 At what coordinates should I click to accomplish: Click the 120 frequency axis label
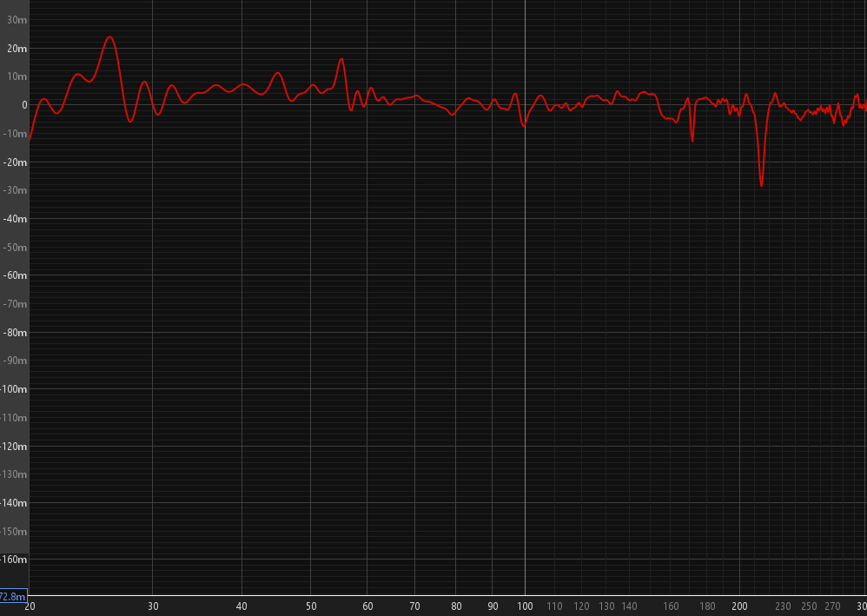click(x=582, y=606)
